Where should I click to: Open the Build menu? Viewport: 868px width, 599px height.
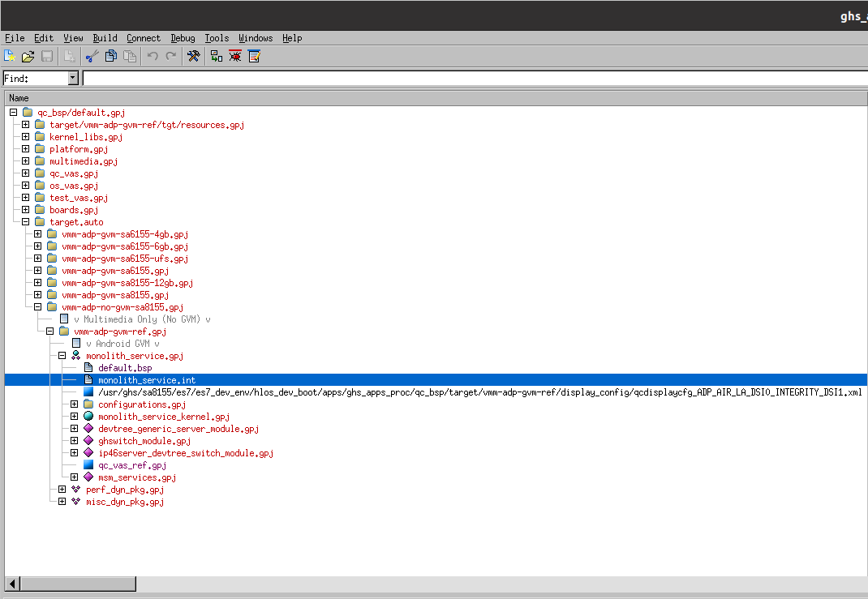click(105, 38)
